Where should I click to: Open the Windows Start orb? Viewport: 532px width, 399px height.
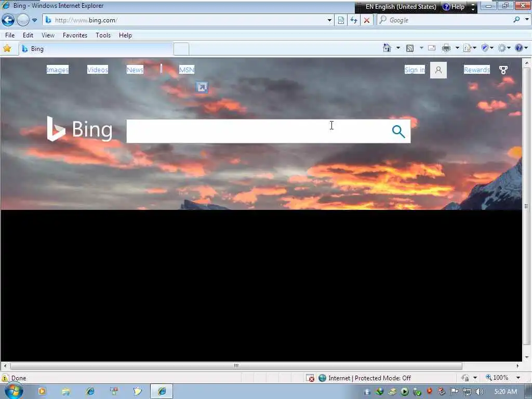point(14,391)
